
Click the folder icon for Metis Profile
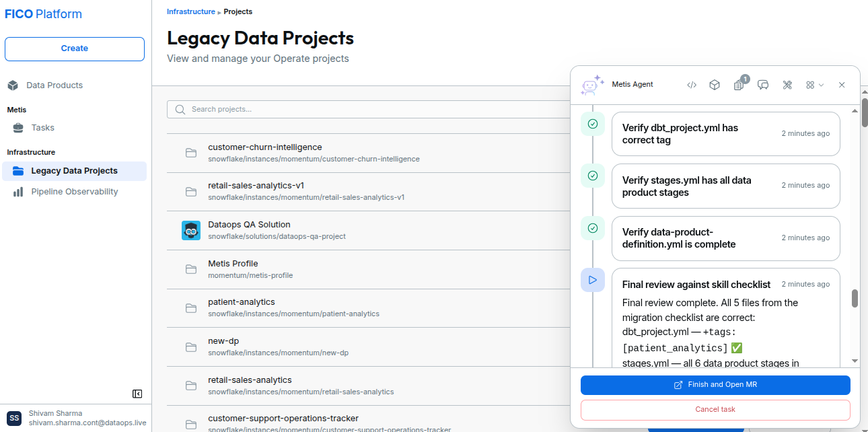pos(191,269)
